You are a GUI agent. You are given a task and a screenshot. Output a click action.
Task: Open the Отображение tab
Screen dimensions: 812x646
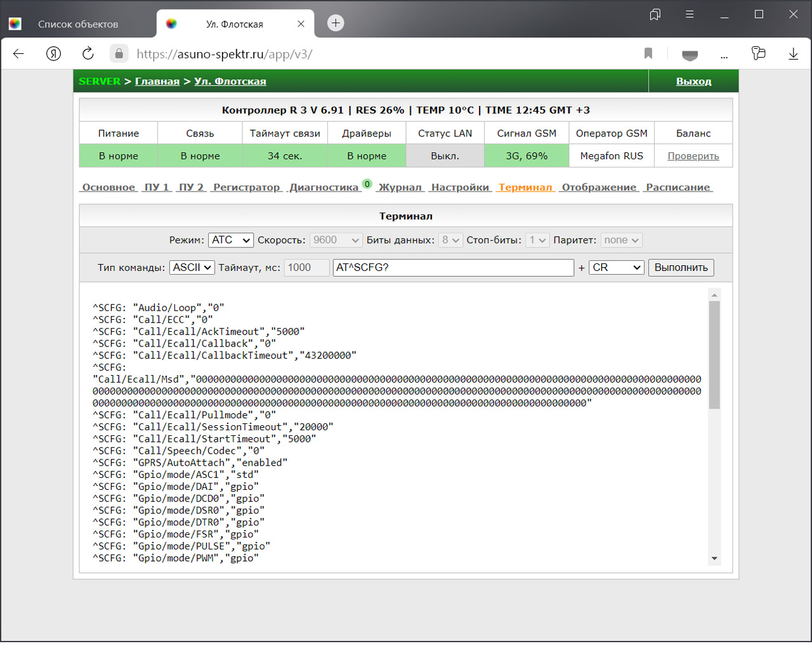[x=599, y=187]
